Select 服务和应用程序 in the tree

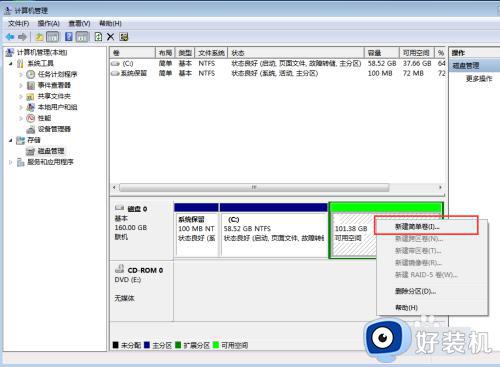pos(50,162)
